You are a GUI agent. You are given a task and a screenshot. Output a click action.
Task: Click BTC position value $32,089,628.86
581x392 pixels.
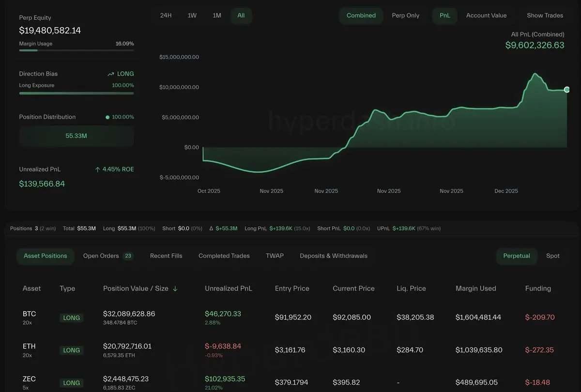[x=129, y=314]
